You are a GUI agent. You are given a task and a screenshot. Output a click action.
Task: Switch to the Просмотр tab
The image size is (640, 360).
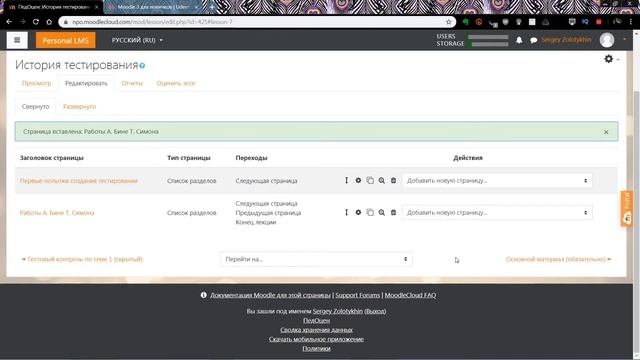[36, 83]
